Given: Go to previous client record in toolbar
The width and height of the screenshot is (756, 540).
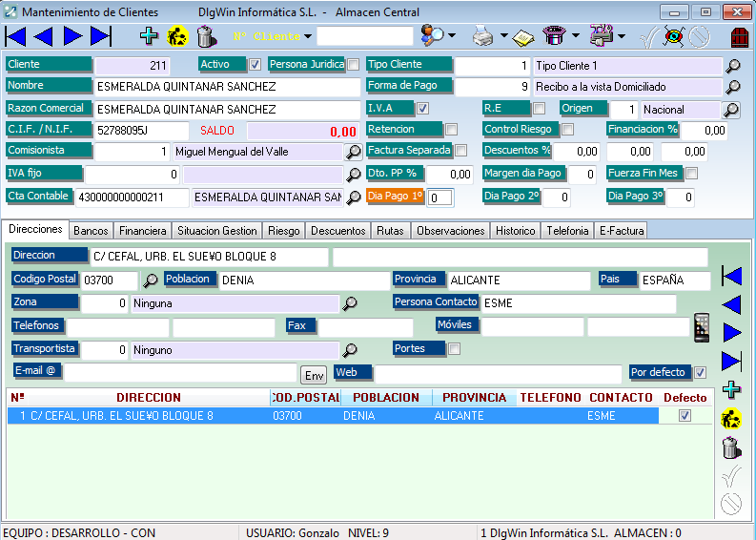Looking at the screenshot, I should pyautogui.click(x=44, y=36).
